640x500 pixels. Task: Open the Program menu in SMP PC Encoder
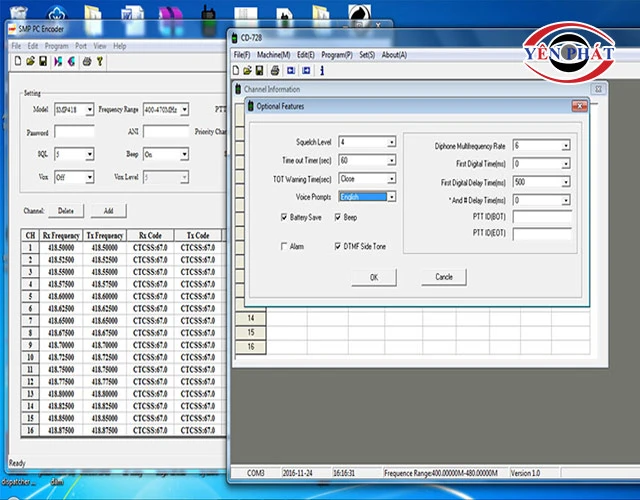click(x=57, y=46)
